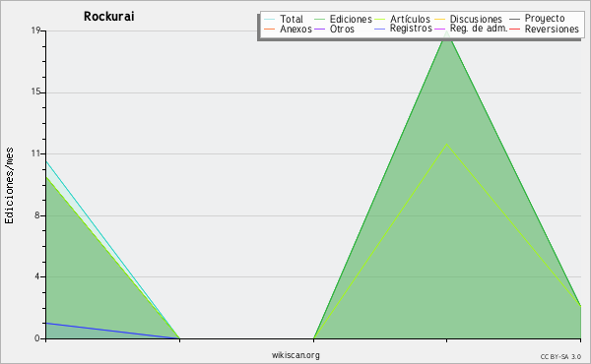Click the Ediciones legend label

click(351, 19)
